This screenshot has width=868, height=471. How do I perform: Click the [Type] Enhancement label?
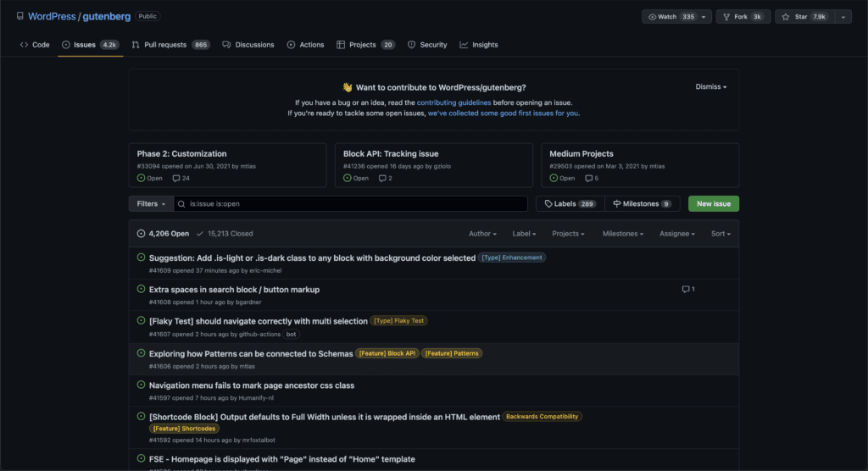coord(511,258)
